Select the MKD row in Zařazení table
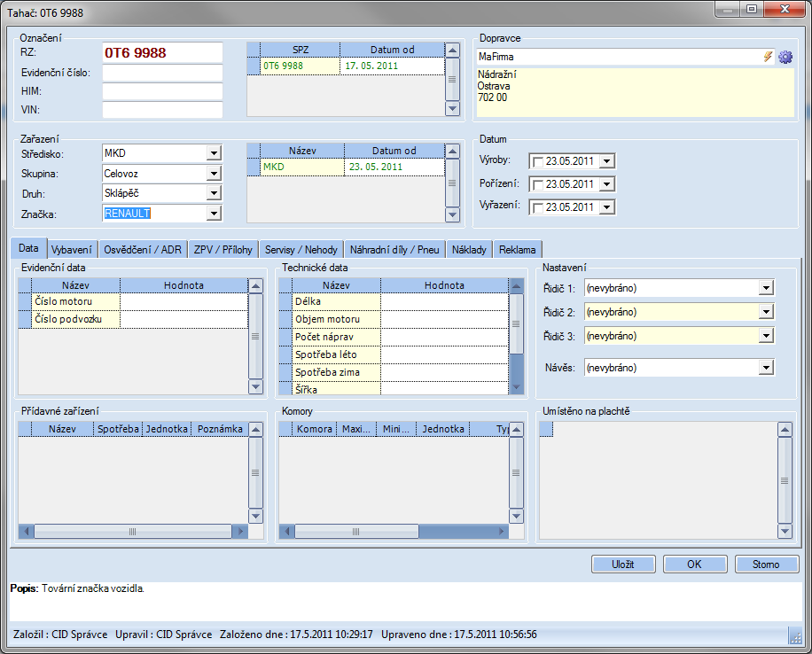812x654 pixels. coord(346,167)
